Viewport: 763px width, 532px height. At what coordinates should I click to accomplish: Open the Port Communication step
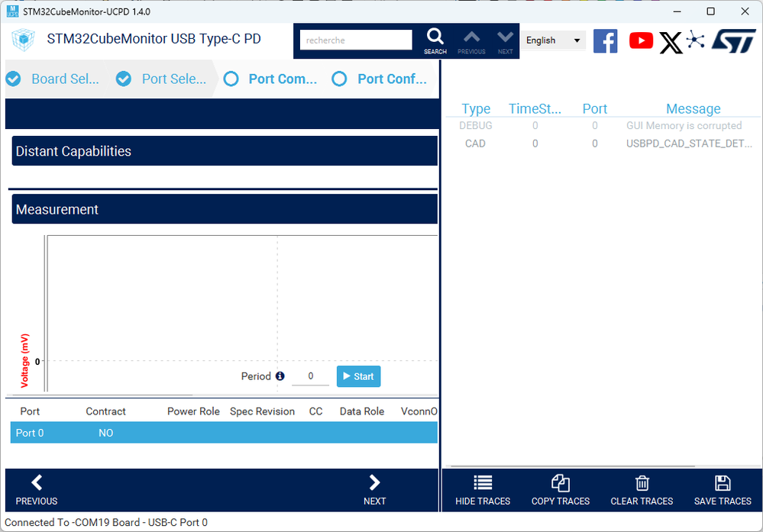pyautogui.click(x=270, y=79)
